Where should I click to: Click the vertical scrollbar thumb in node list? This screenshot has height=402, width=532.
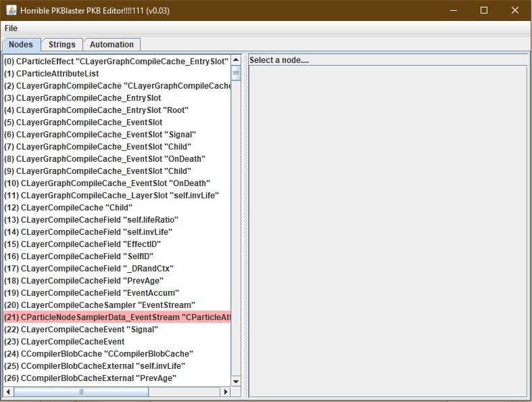click(236, 72)
